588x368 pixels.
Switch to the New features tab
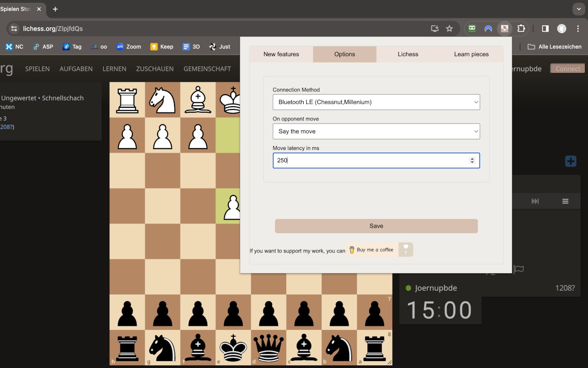pos(281,54)
